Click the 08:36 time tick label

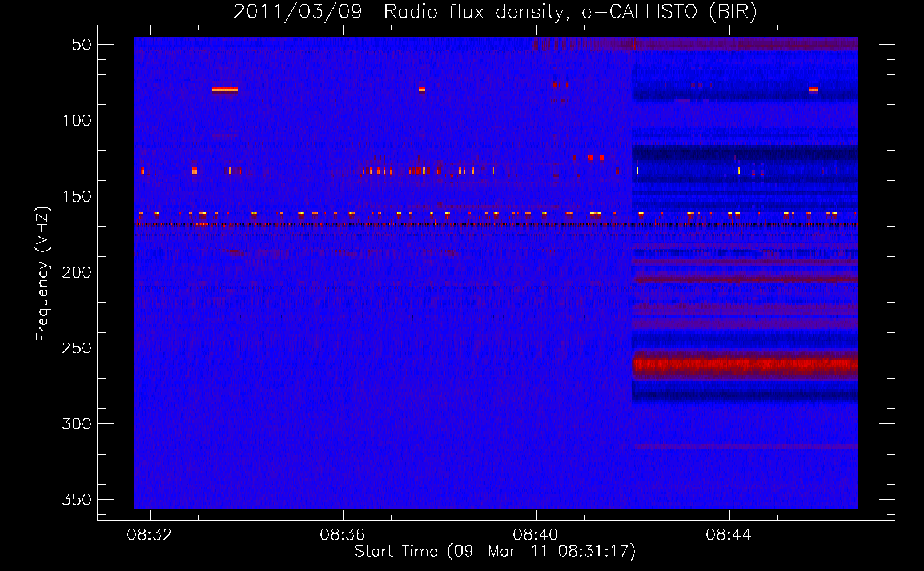[343, 535]
